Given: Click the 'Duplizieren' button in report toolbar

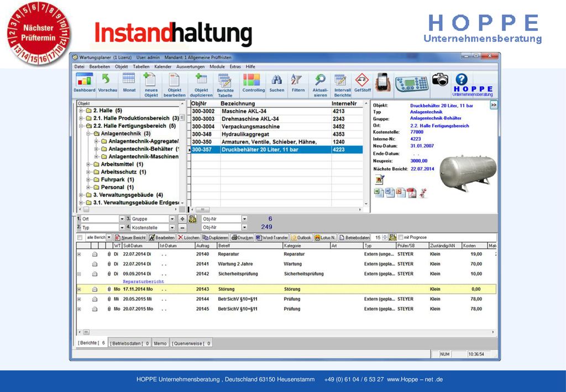Looking at the screenshot, I should point(216,238).
